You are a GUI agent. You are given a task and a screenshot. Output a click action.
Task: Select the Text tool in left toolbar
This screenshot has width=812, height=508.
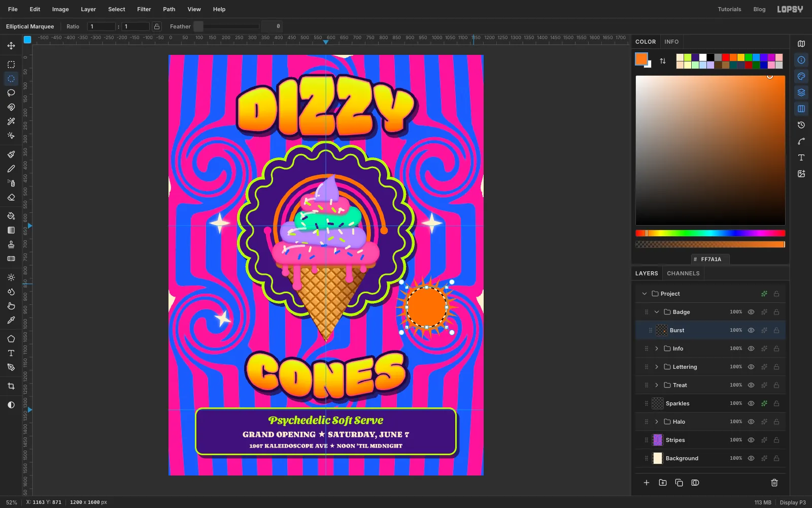click(11, 353)
